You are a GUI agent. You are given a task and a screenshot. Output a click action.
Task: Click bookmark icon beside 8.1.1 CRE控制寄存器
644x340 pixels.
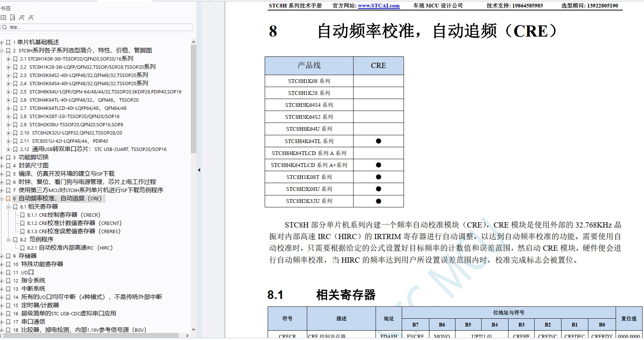tap(22, 215)
